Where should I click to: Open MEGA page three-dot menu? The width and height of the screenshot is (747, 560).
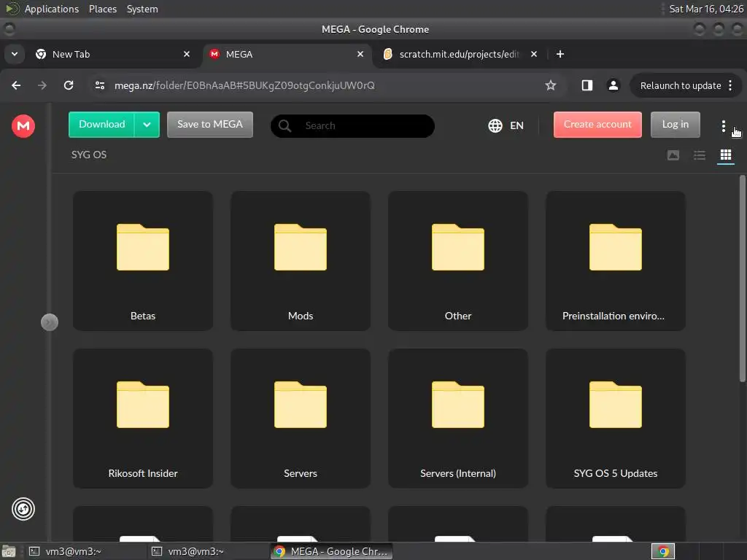(723, 125)
